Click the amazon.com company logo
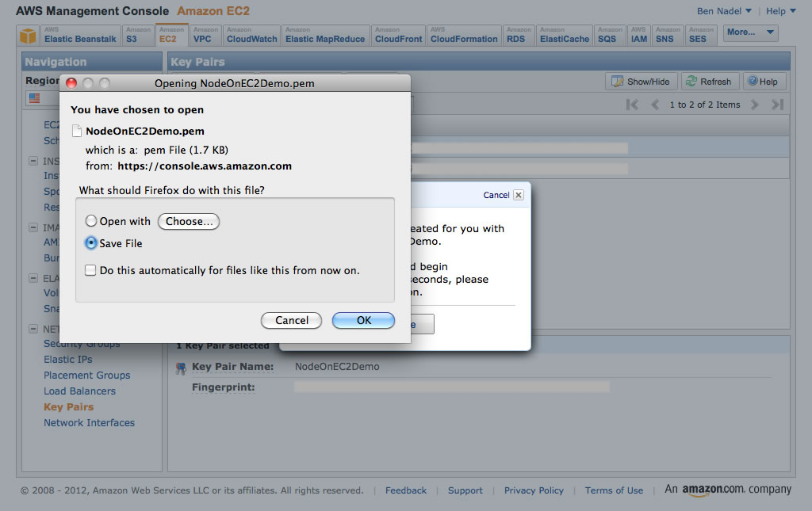The height and width of the screenshot is (511, 812). pos(728,490)
